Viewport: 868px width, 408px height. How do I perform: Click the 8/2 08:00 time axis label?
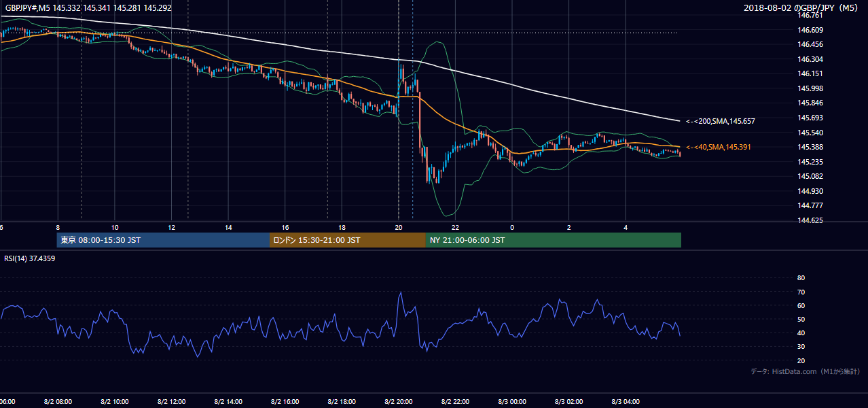tap(58, 402)
